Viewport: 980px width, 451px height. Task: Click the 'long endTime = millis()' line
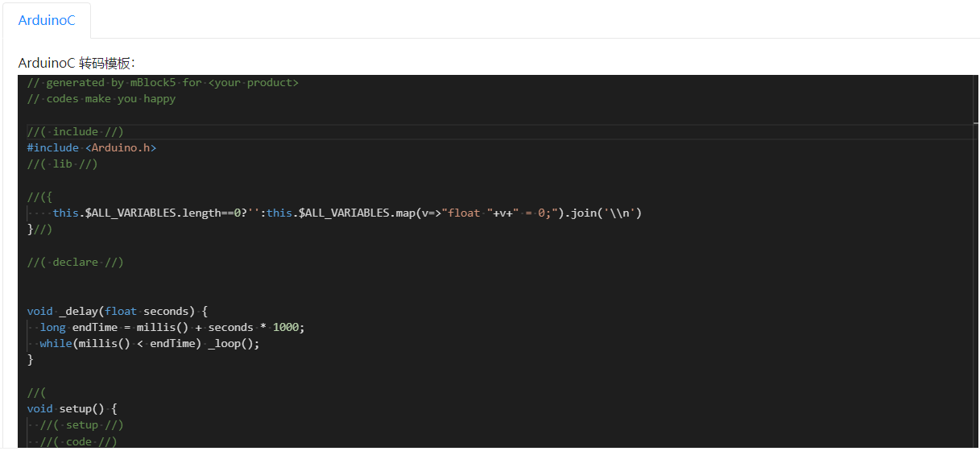(x=172, y=327)
